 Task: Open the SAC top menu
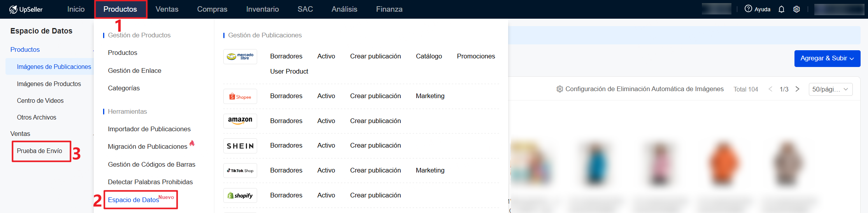tap(305, 9)
